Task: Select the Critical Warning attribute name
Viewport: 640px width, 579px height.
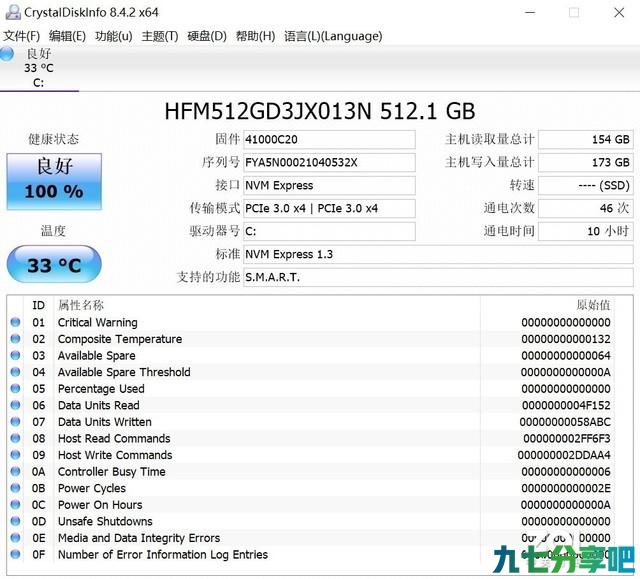Action: (x=98, y=322)
